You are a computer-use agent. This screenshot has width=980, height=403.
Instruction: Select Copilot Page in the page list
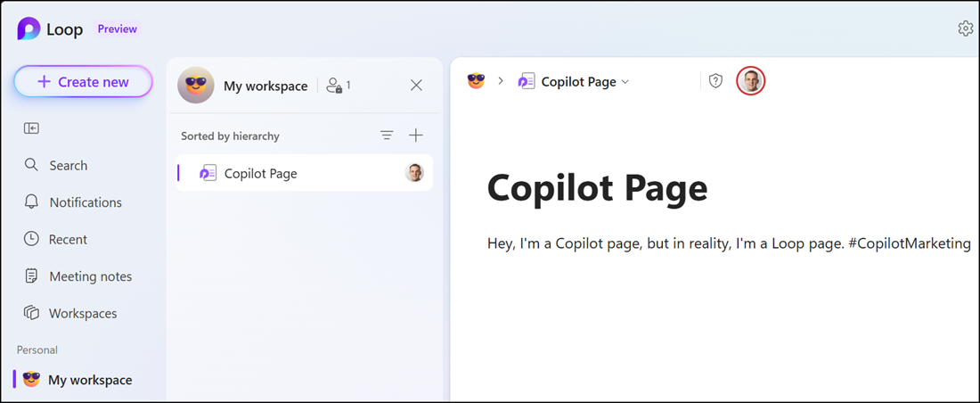260,174
